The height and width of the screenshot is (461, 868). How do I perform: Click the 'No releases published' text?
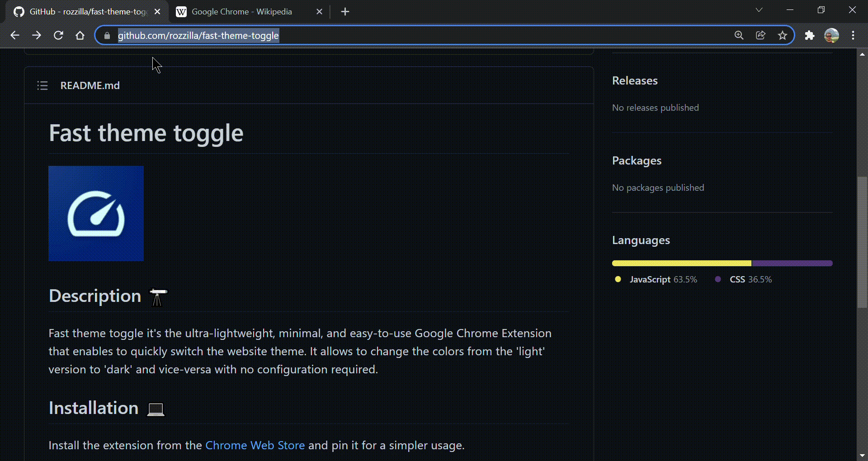point(656,108)
